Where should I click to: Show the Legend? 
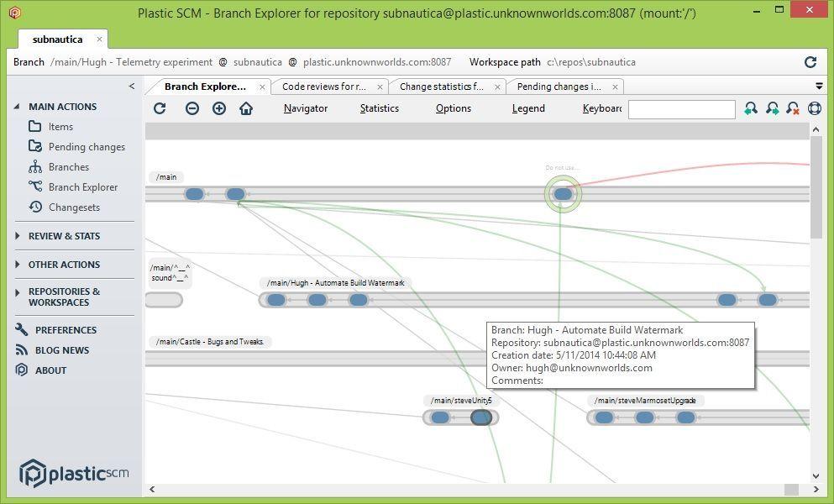coord(528,108)
